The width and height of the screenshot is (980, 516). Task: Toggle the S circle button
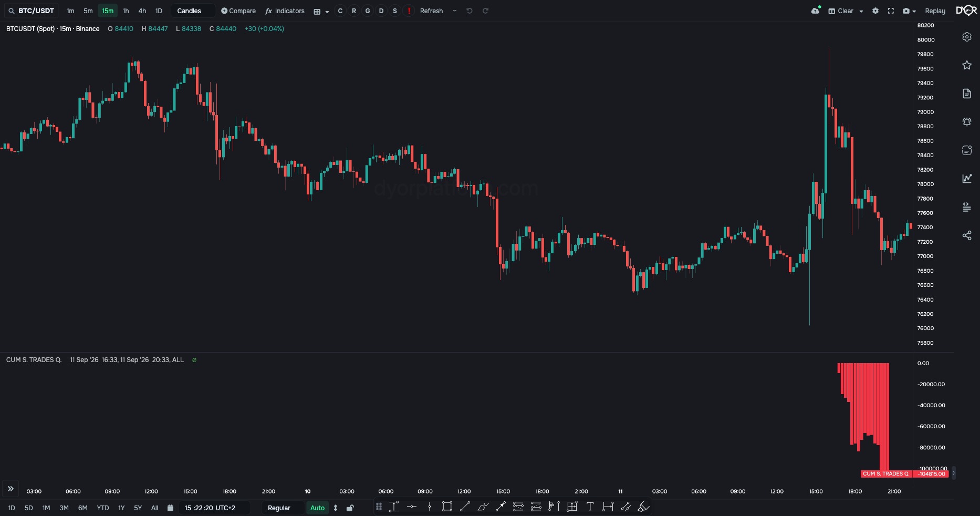[395, 11]
